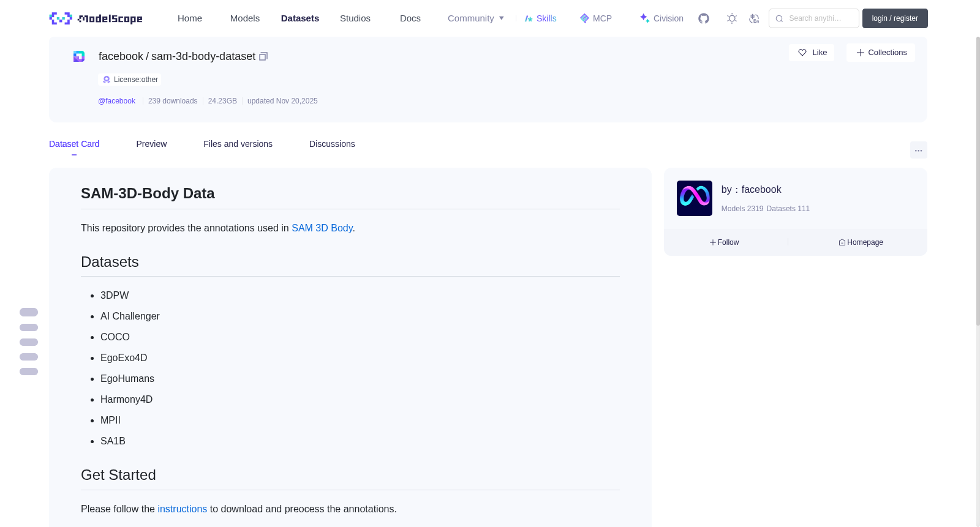The image size is (980, 527).
Task: Click the AI Challenger list item
Action: (130, 316)
